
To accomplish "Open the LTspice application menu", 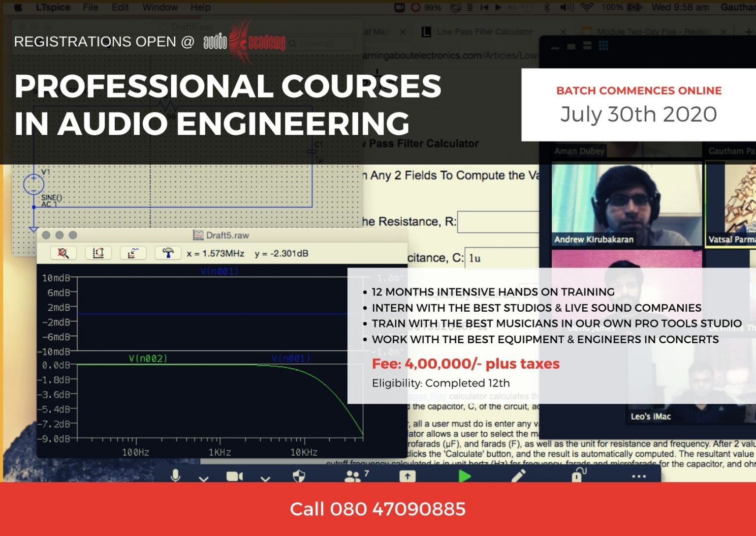I will pyautogui.click(x=53, y=7).
